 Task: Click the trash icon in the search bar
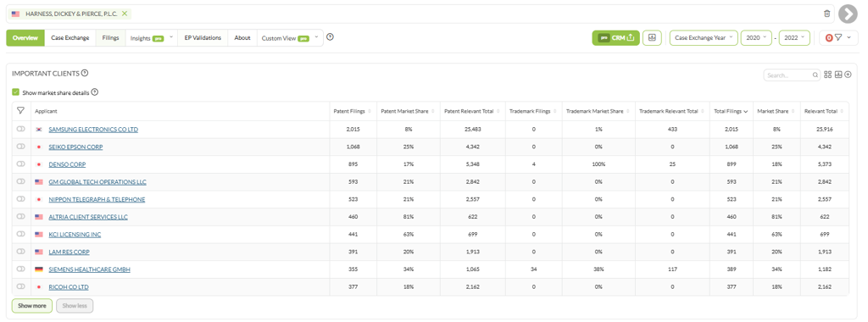pos(827,14)
